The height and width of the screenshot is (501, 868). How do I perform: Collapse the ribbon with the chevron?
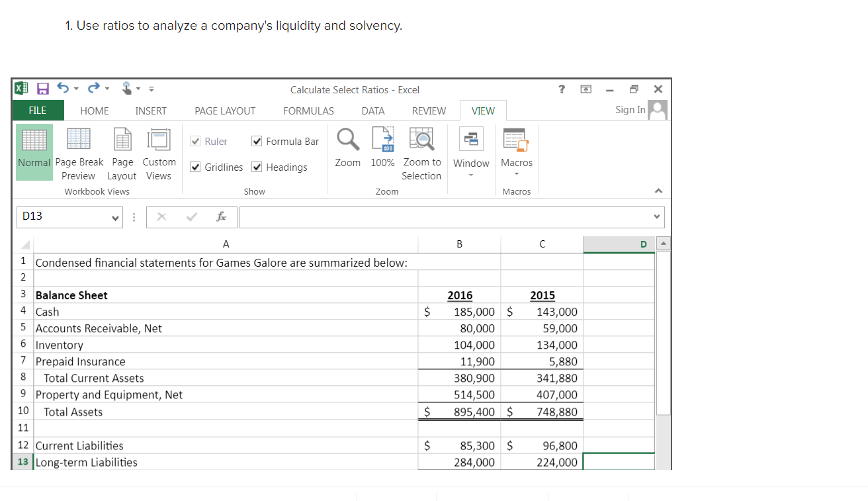click(658, 191)
